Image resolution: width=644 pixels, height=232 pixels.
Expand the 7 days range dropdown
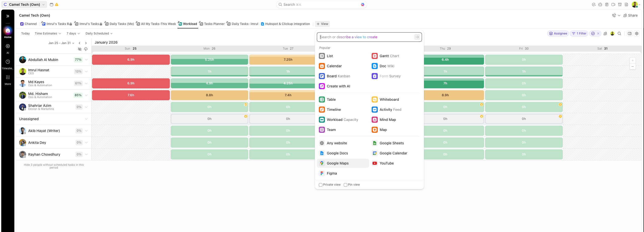point(73,34)
